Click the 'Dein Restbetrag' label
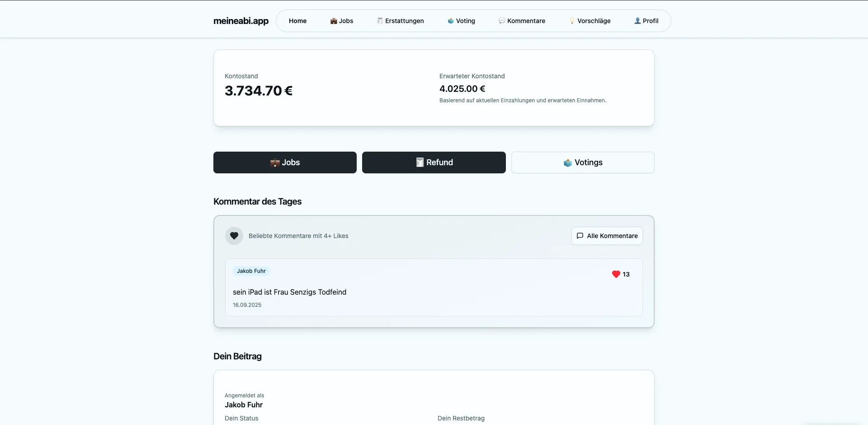Screen dimensions: 868x425 coord(461,418)
